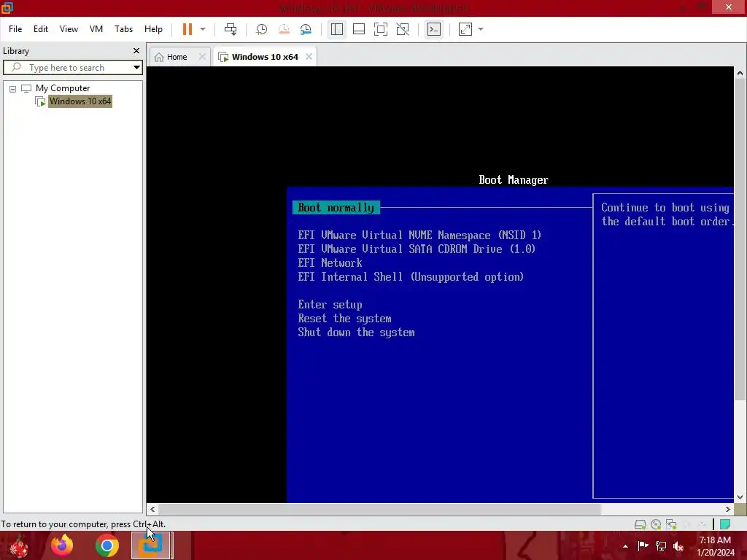Open the View menu
This screenshot has height=560, width=747.
pyautogui.click(x=69, y=29)
